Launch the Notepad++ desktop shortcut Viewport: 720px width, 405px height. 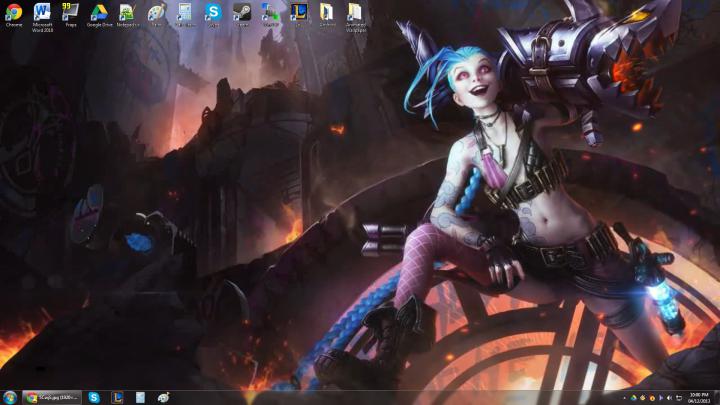pos(127,15)
